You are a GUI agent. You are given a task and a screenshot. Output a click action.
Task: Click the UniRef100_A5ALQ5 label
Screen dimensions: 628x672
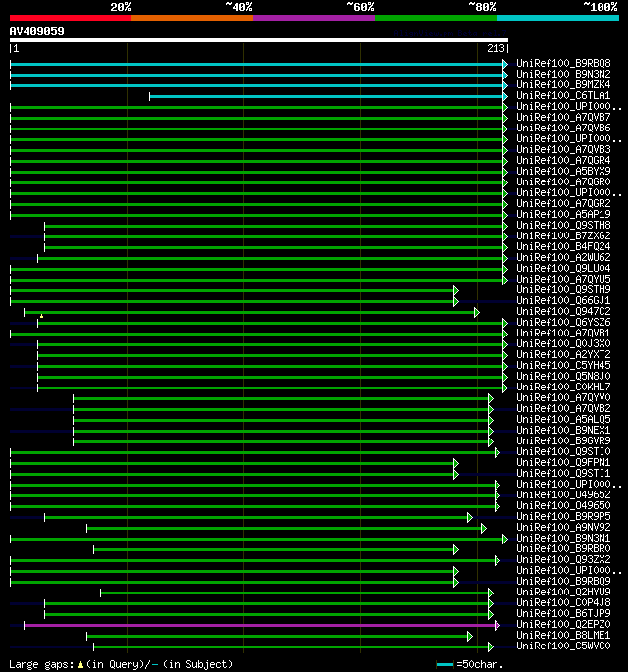[x=563, y=419]
